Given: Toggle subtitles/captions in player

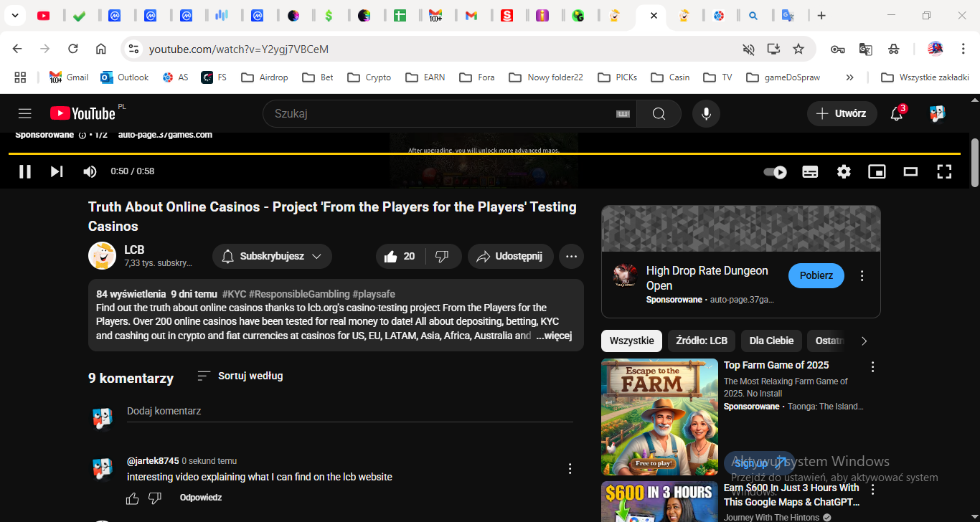Looking at the screenshot, I should (810, 171).
